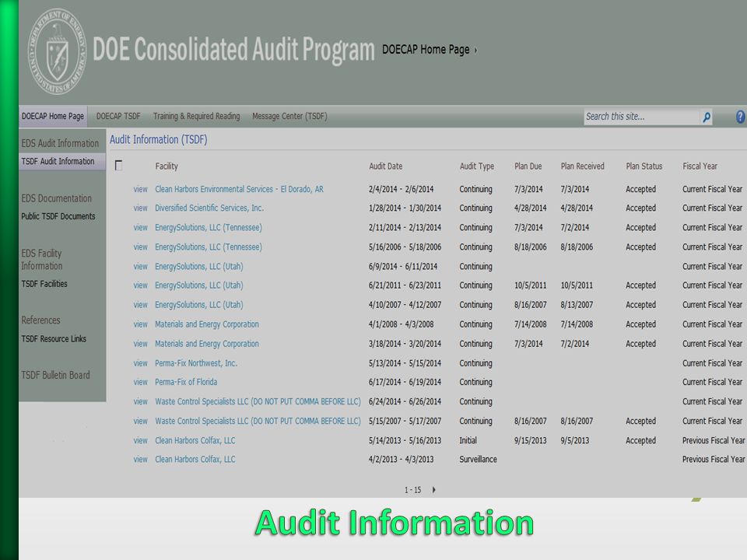The height and width of the screenshot is (560, 747).
Task: Switch to the DOECAP TSDF tab
Action: click(118, 116)
